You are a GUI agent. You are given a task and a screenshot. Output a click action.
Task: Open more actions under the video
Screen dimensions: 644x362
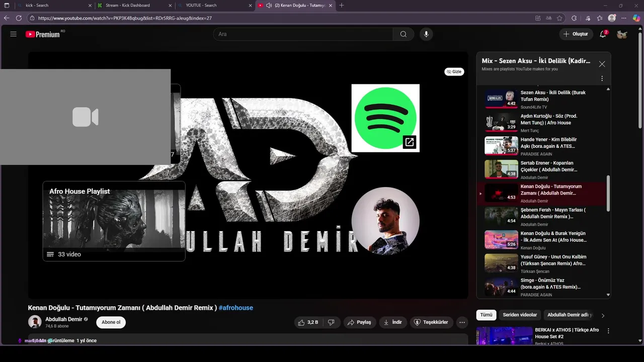pyautogui.click(x=462, y=322)
